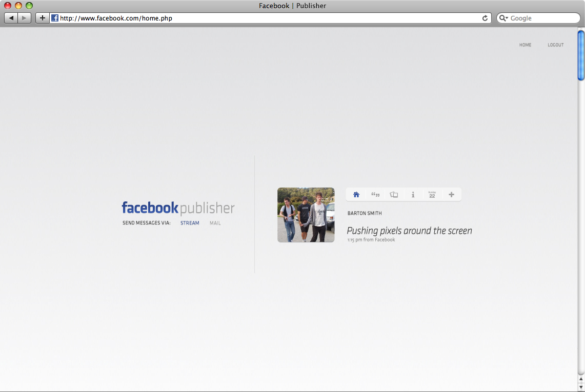Expand the Google search magnifier dropdown
The height and width of the screenshot is (392, 585).
pos(503,18)
